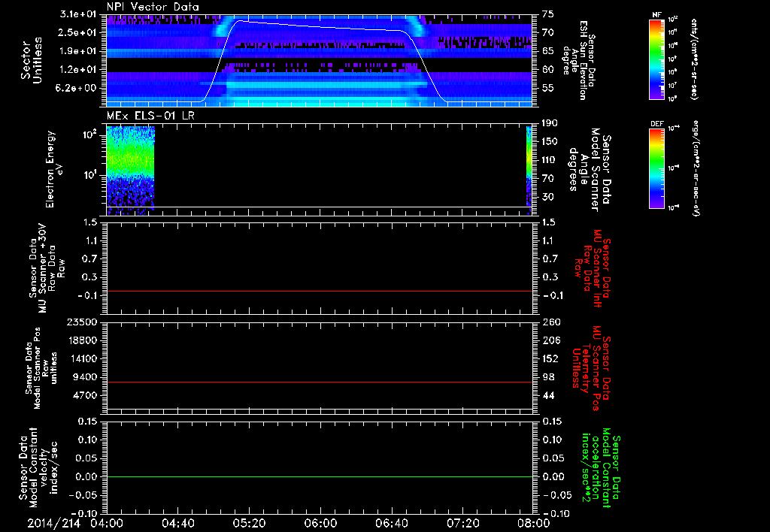770x532 pixels.
Task: Click the 'cnts/(cm**2-sr-sec)' units label
Action: click(x=694, y=59)
